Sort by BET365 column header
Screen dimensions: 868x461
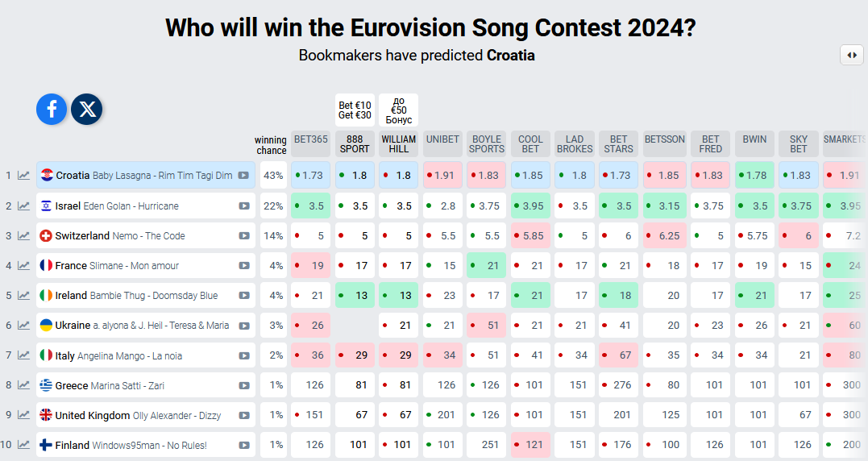pos(310,139)
